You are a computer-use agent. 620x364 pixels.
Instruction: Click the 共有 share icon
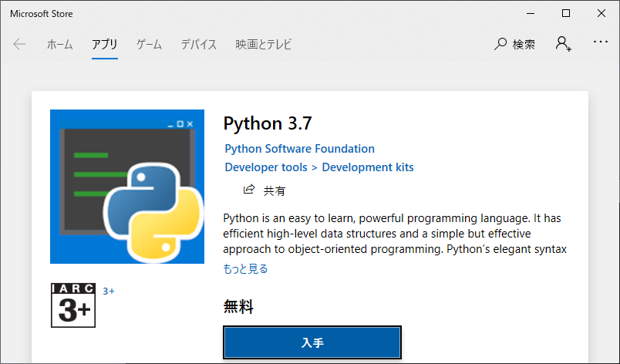(x=249, y=189)
